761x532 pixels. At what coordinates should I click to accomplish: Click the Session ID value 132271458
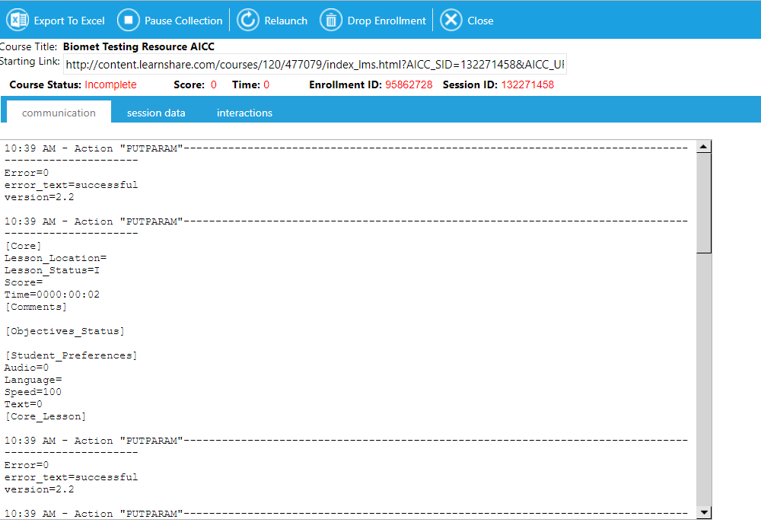[x=527, y=84]
